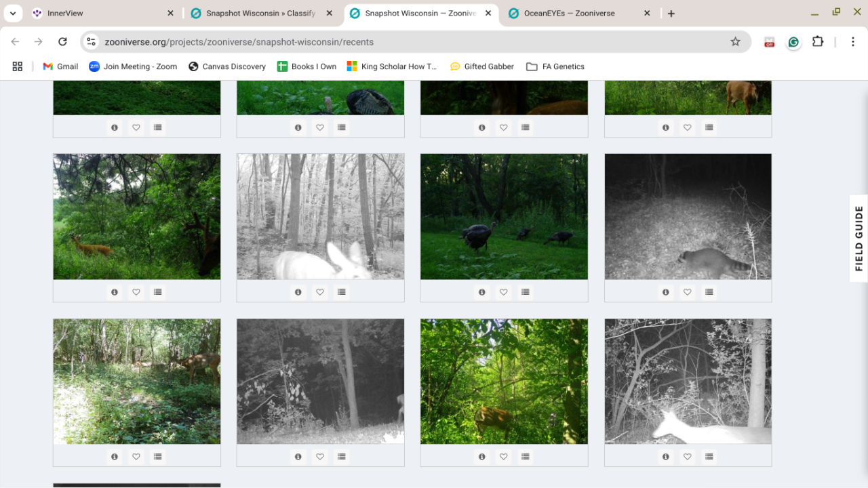Open Join Meeting - Zoom bookmark
This screenshot has width=868, height=488.
[x=133, y=66]
